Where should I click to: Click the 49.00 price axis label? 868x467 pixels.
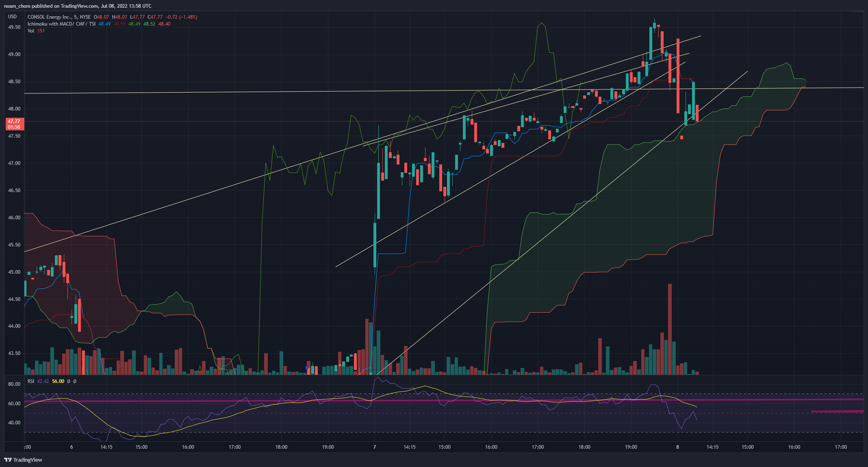click(14, 54)
